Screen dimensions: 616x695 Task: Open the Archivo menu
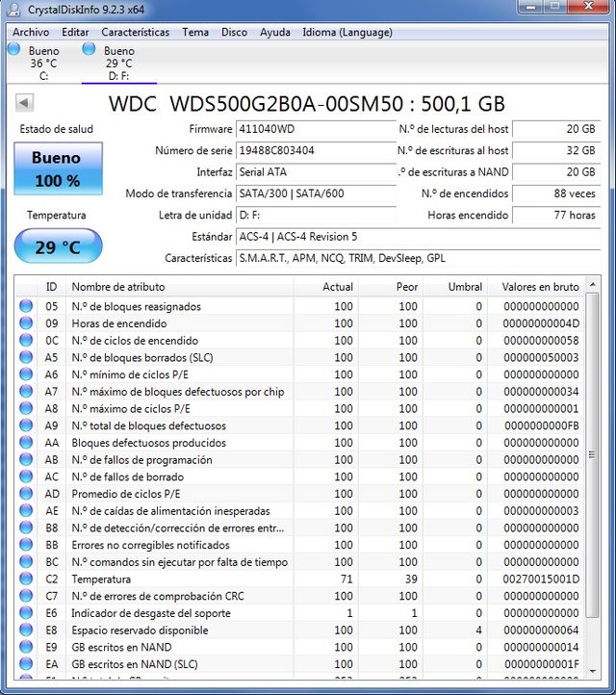[x=31, y=33]
